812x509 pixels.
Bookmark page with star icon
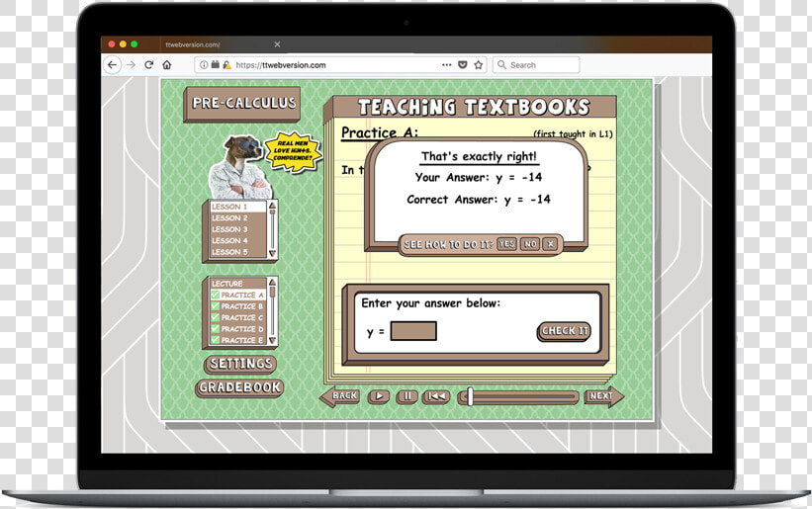479,64
